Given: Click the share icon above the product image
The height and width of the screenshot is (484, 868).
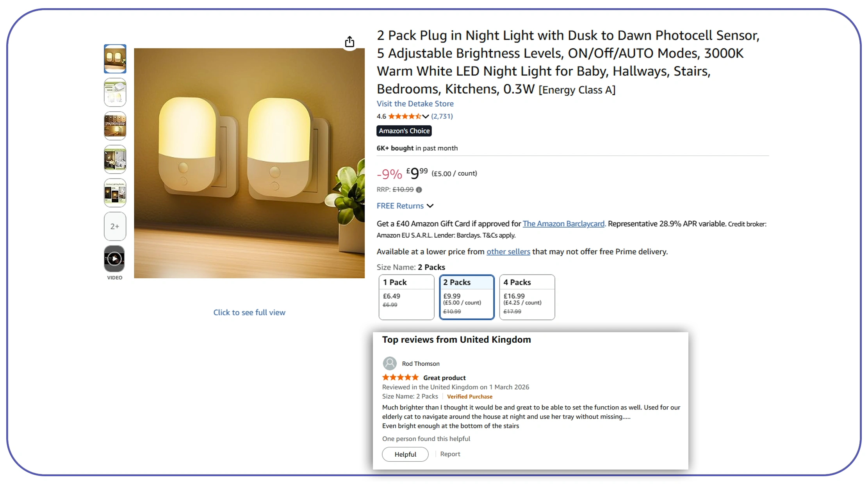Looking at the screenshot, I should [349, 41].
